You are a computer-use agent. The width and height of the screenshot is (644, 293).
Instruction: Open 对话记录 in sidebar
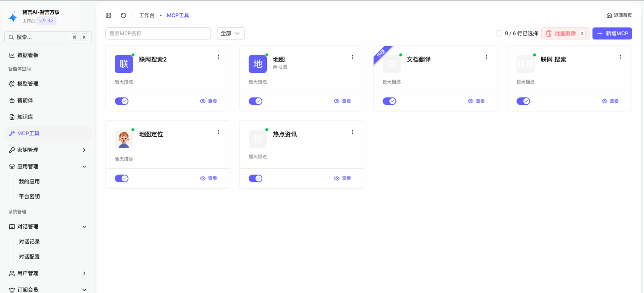coord(29,242)
